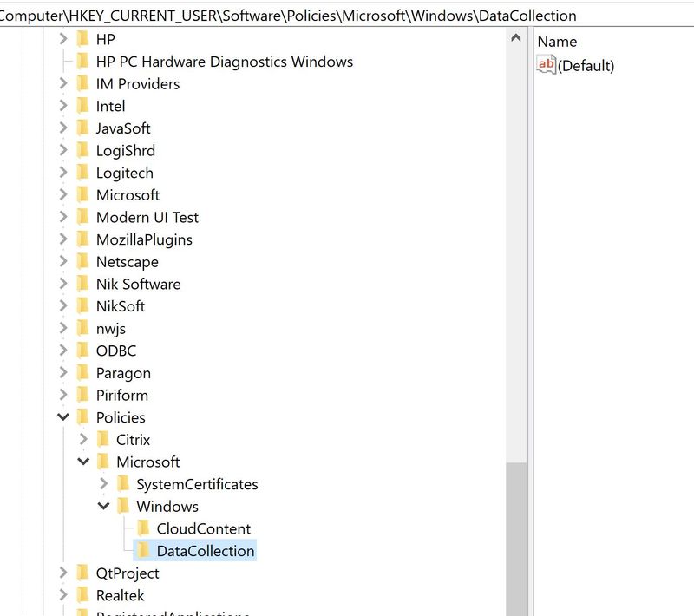This screenshot has width=694, height=616.
Task: Click the Paragon folder icon
Action: click(82, 372)
